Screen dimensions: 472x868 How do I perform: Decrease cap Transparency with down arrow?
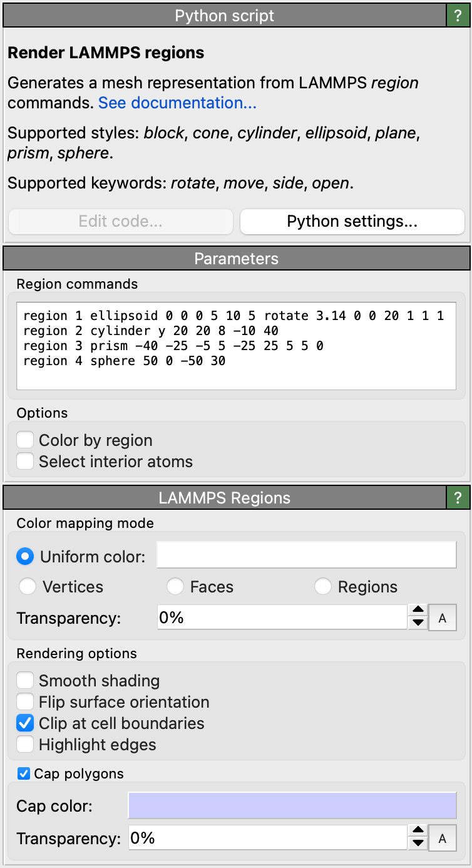(419, 844)
